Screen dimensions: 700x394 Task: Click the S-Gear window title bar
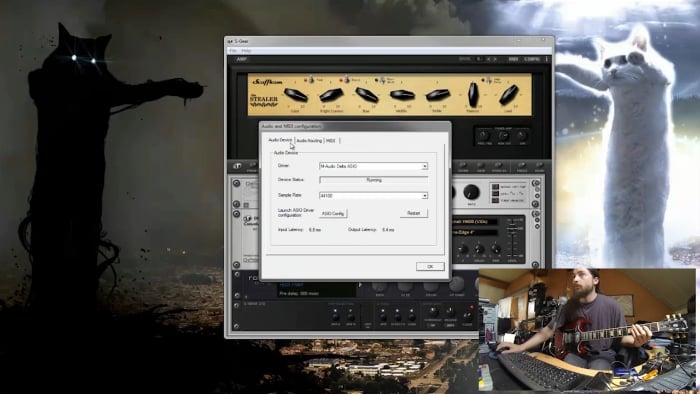pyautogui.click(x=388, y=41)
